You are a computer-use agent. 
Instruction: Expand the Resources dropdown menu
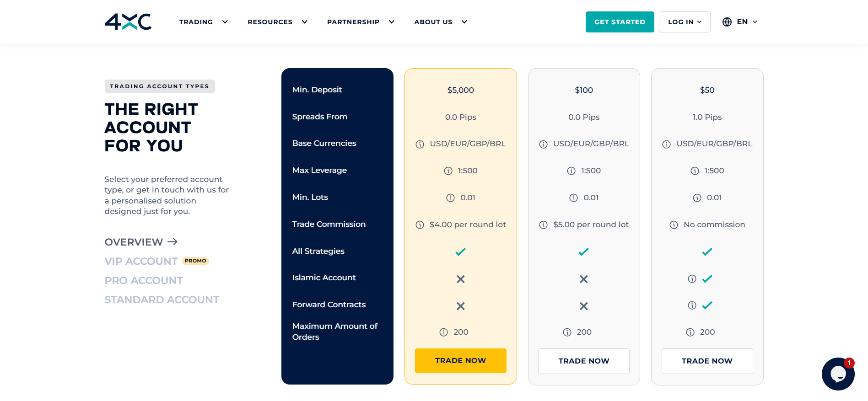(277, 22)
